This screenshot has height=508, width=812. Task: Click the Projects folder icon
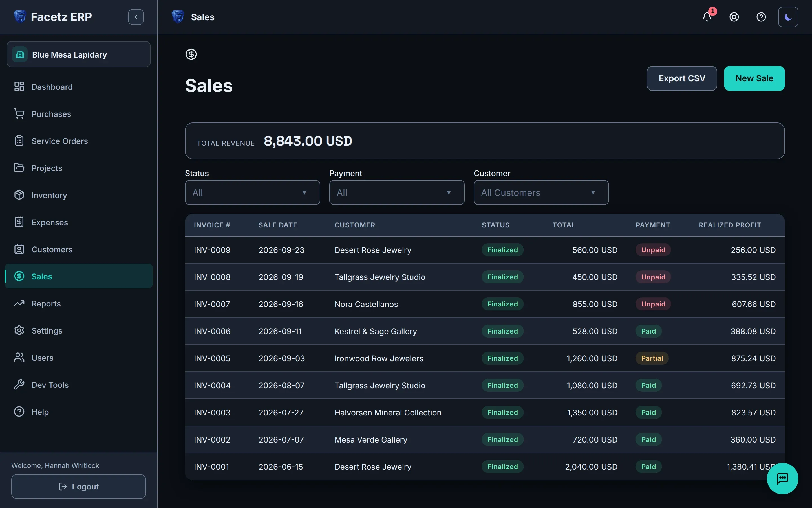19,168
